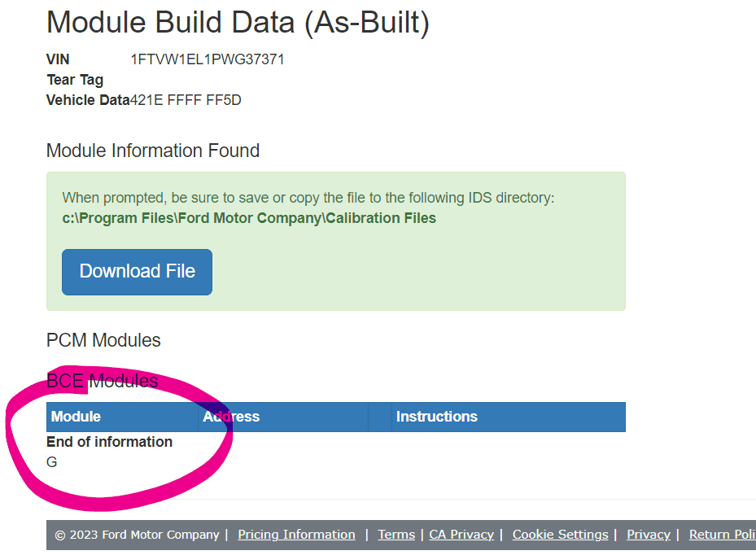Click the Module Build Data (As-Built) title
This screenshot has height=555, width=756.
[238, 23]
